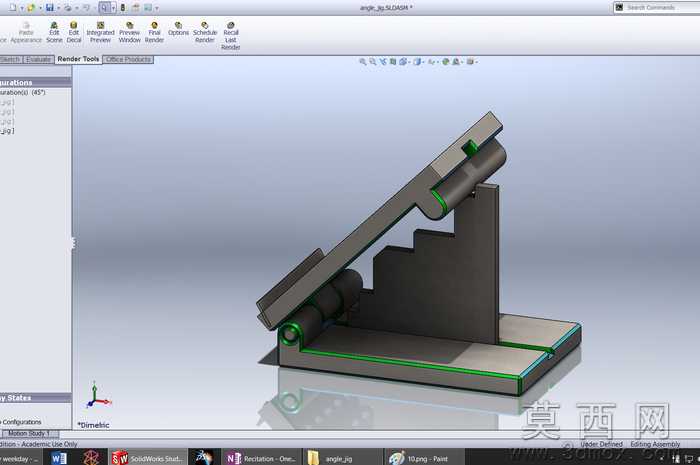Open render Options
The width and height of the screenshot is (700, 465).
pyautogui.click(x=178, y=29)
